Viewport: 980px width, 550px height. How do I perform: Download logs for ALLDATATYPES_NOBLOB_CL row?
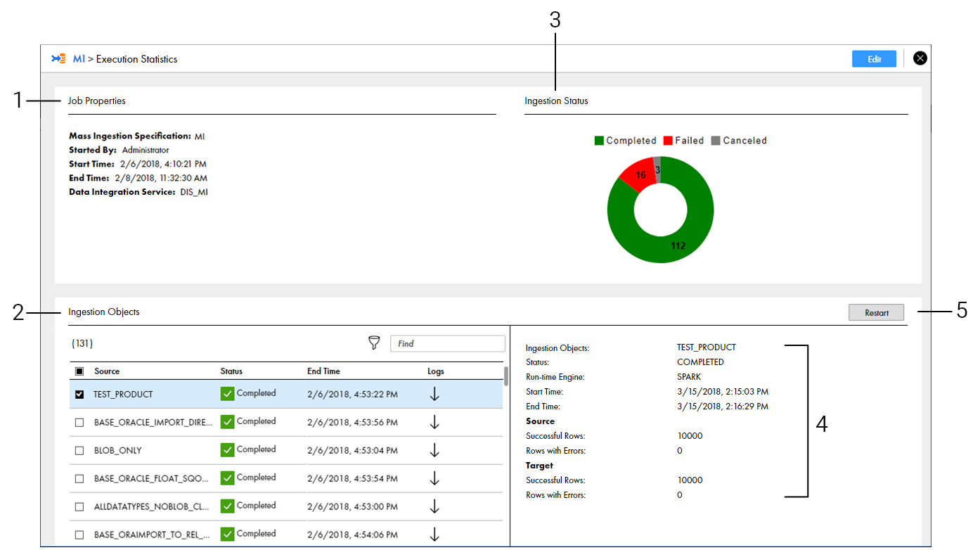pyautogui.click(x=434, y=506)
